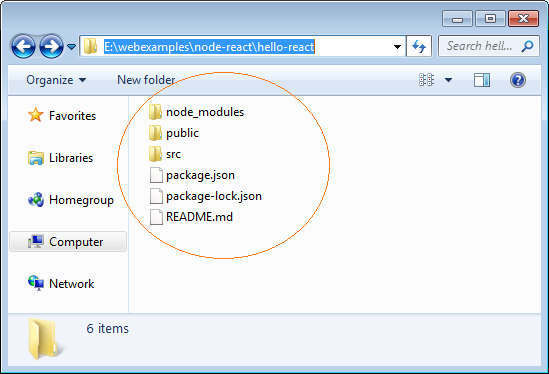Open Favorites via its star icon
Screen dimensions: 549x374
[35, 115]
